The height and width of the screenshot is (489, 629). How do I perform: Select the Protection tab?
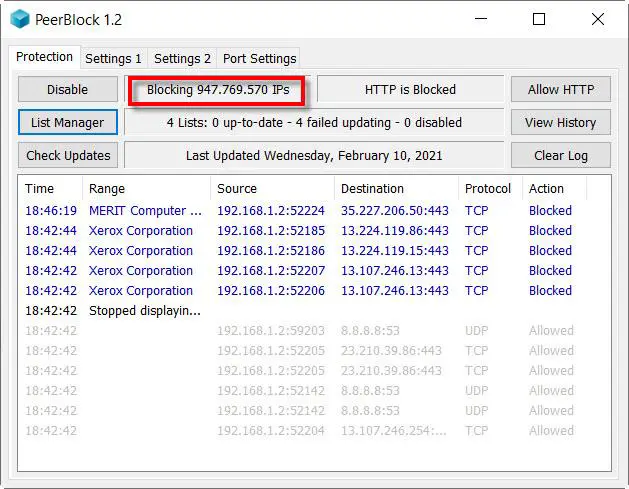coord(45,57)
